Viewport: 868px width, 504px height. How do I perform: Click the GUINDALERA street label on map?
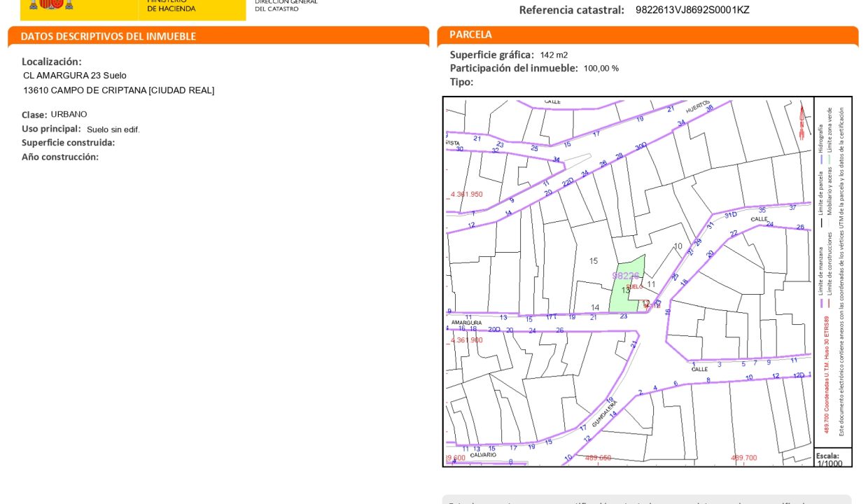pyautogui.click(x=604, y=414)
